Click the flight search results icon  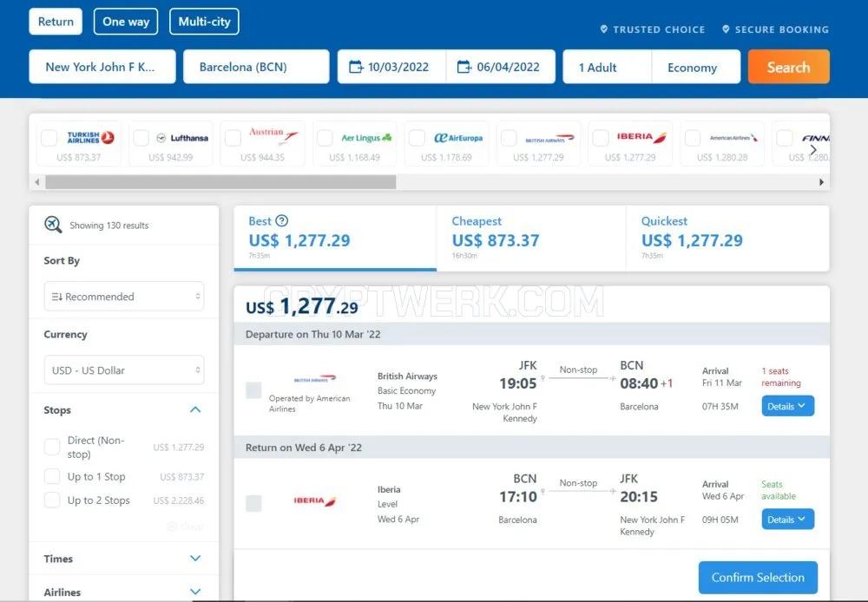coord(53,225)
